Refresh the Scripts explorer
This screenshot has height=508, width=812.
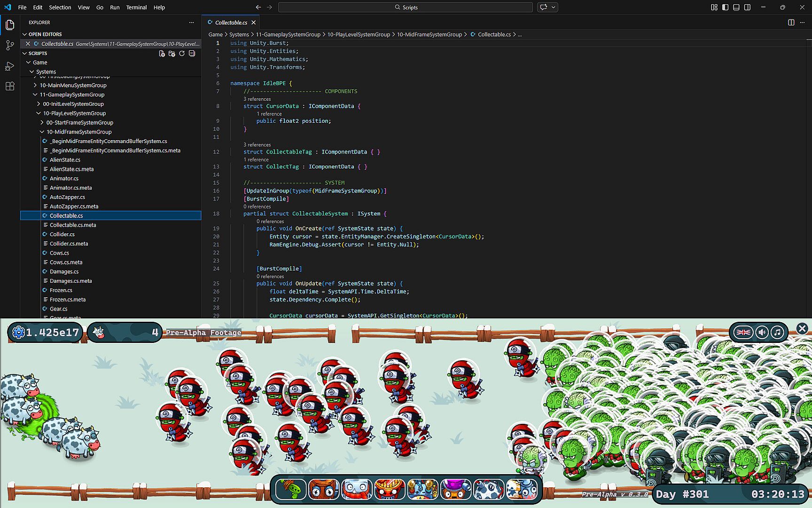click(x=182, y=54)
